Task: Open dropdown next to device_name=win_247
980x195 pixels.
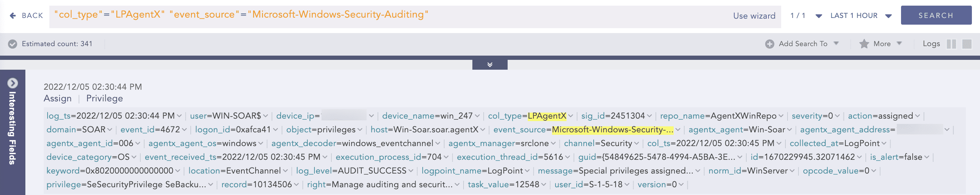Action: 477,116
